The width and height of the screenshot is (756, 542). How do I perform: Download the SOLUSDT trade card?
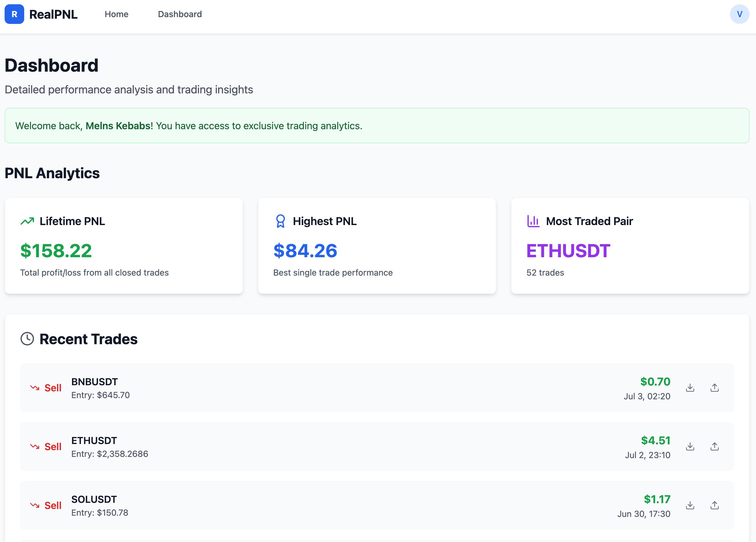pyautogui.click(x=690, y=505)
